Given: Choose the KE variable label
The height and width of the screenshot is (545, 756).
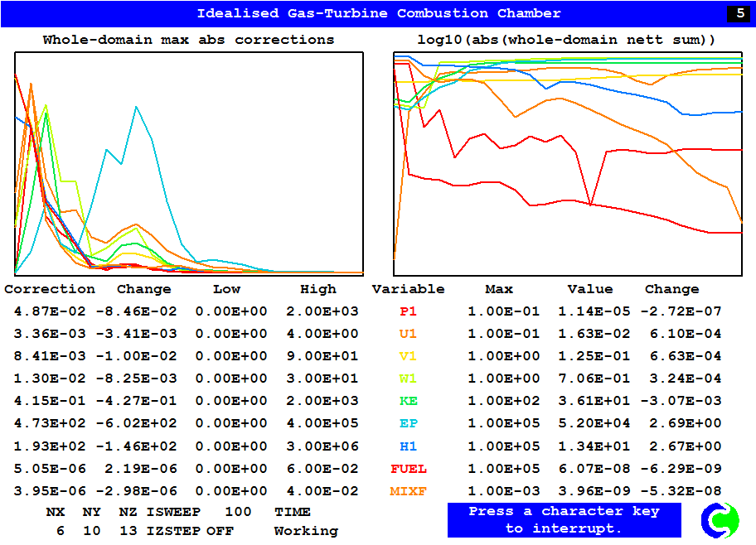Looking at the screenshot, I should click(x=408, y=401).
